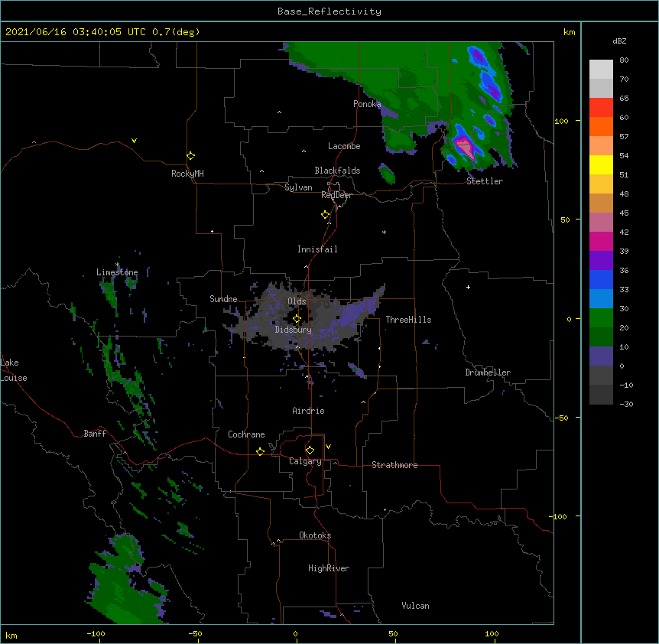Click the Cochrane city label

click(x=246, y=434)
